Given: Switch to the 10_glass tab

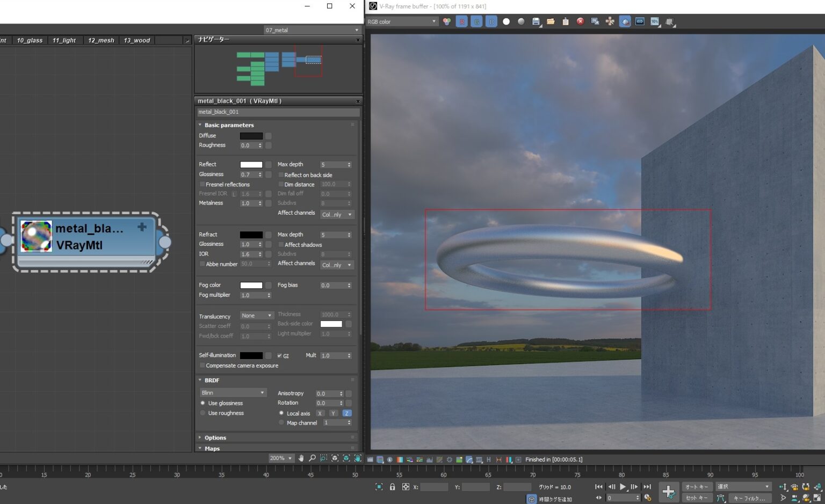Looking at the screenshot, I should (29, 40).
